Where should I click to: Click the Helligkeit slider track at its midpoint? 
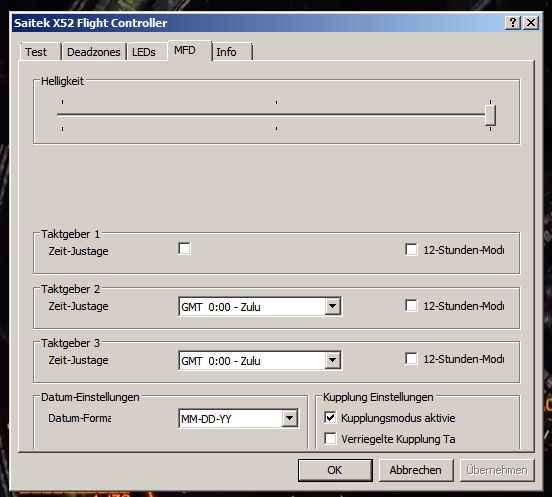276,114
